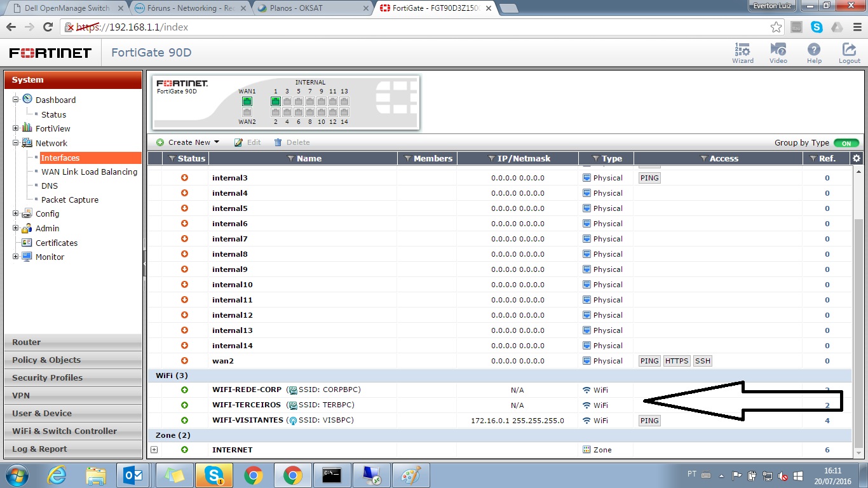The width and height of the screenshot is (868, 488).
Task: Open Certificates in System tree
Action: [57, 243]
